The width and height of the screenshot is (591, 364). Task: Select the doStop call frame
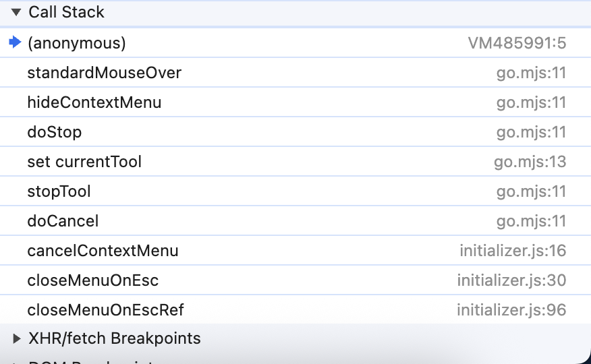pyautogui.click(x=54, y=132)
